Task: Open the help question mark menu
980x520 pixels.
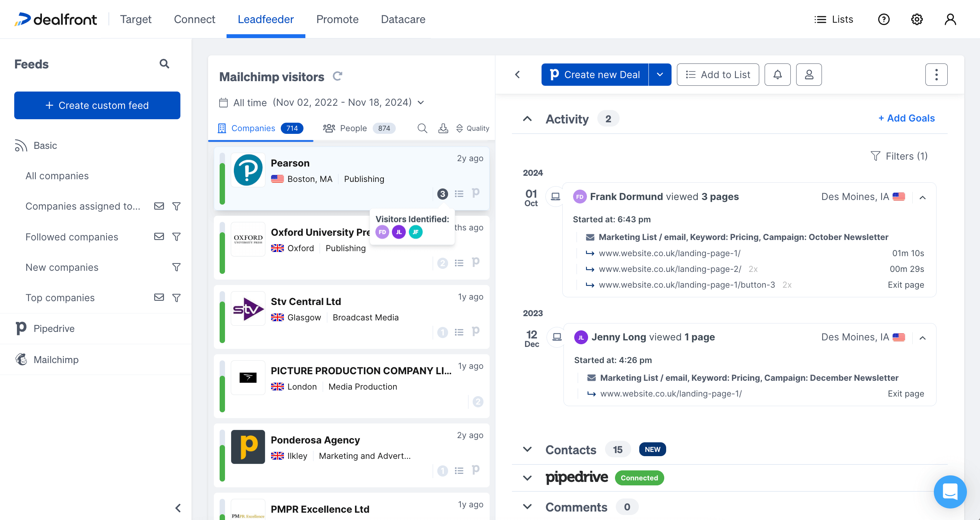Action: click(x=883, y=19)
